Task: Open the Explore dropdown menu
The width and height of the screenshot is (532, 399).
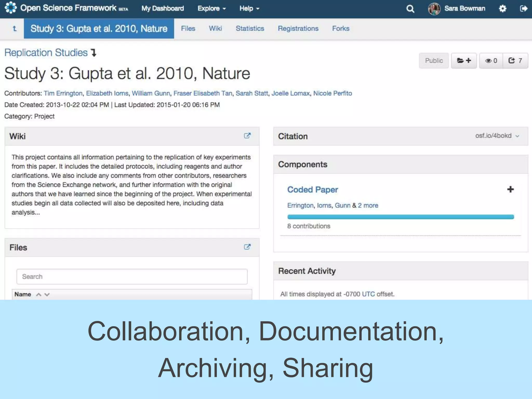Action: pos(212,8)
